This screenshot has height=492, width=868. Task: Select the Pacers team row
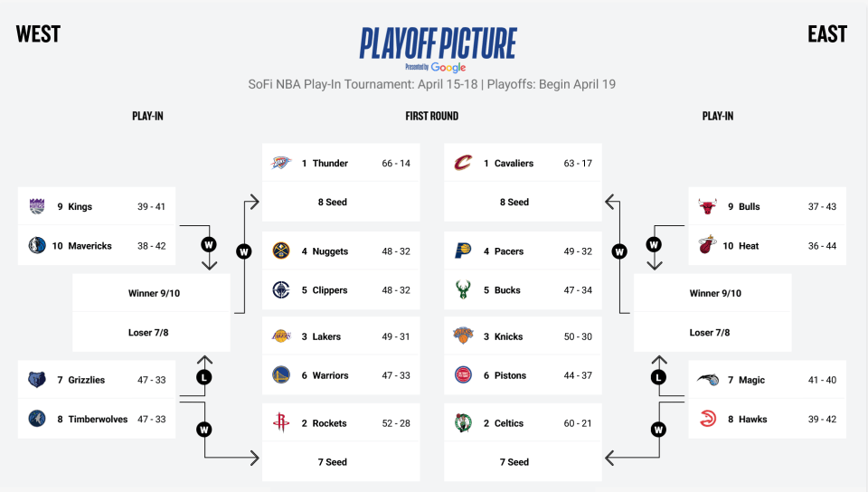[523, 251]
